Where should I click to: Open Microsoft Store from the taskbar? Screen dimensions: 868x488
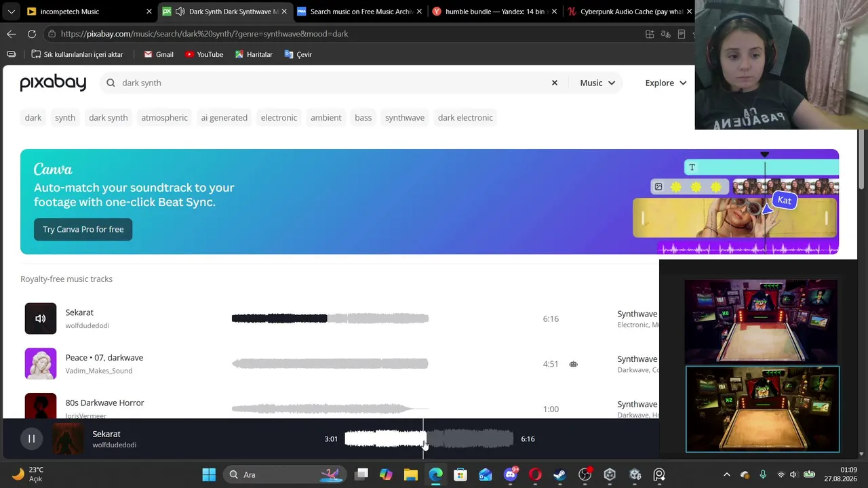click(x=460, y=474)
